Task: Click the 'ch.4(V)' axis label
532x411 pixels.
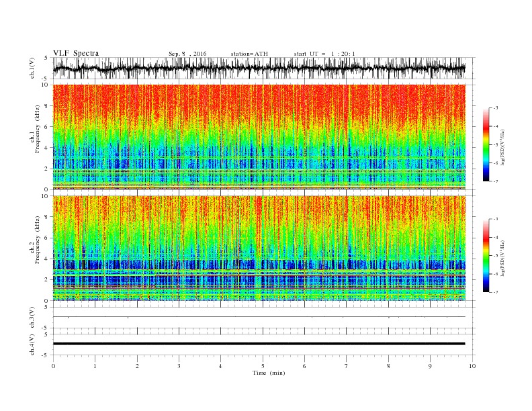Action: [x=32, y=345]
